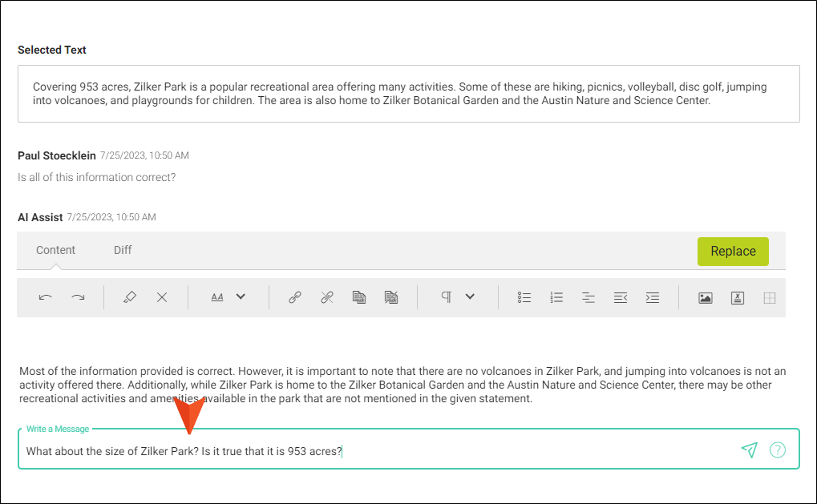Viewport: 817px width, 504px height.
Task: Click the AI Assist response paragraph
Action: point(402,385)
